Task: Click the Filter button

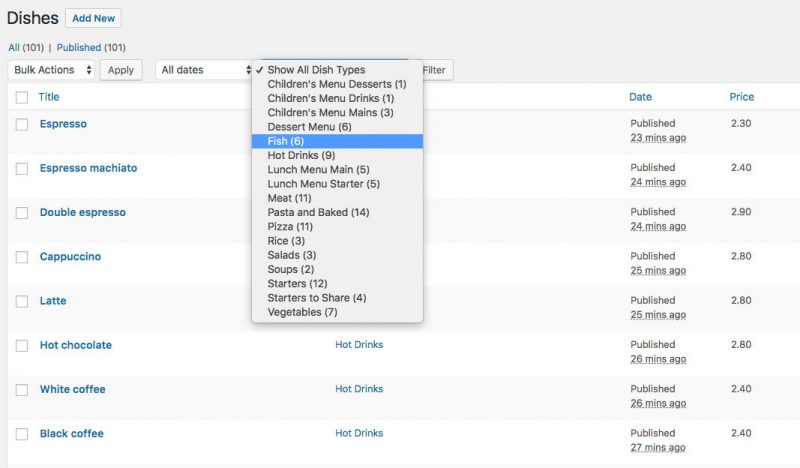Action: (435, 70)
